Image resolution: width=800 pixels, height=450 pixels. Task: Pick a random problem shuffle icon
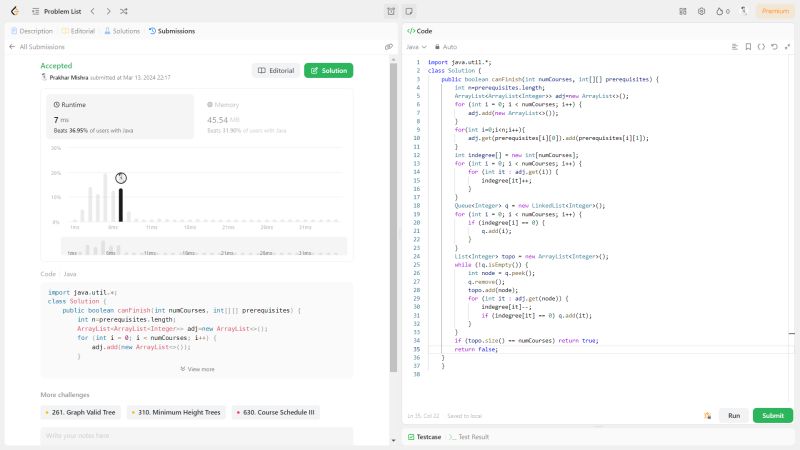pos(124,11)
